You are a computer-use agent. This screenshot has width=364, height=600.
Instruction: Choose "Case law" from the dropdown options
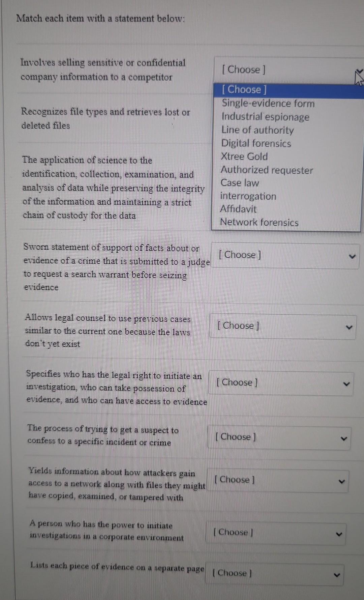pyautogui.click(x=240, y=183)
